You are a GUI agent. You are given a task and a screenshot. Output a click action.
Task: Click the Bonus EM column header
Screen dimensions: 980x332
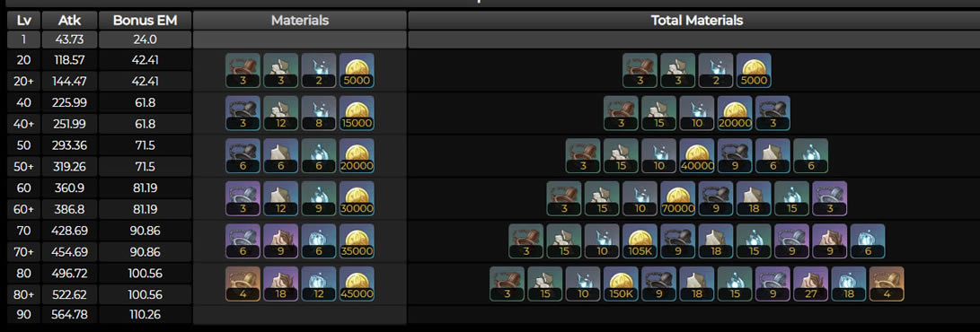(145, 20)
